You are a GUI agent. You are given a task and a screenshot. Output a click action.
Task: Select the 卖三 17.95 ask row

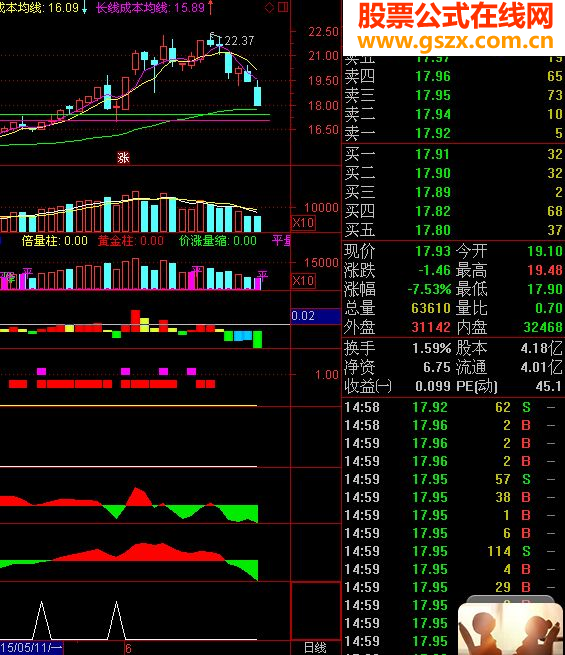coord(454,95)
